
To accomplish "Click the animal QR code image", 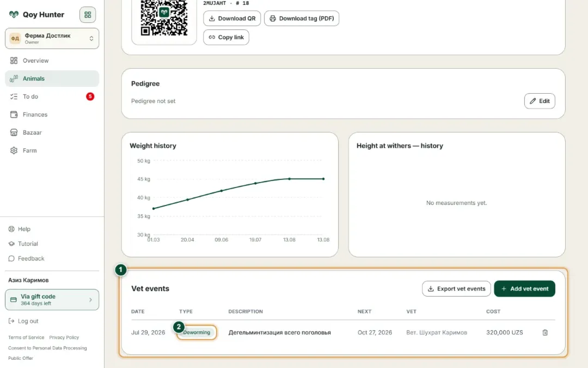I will click(164, 17).
